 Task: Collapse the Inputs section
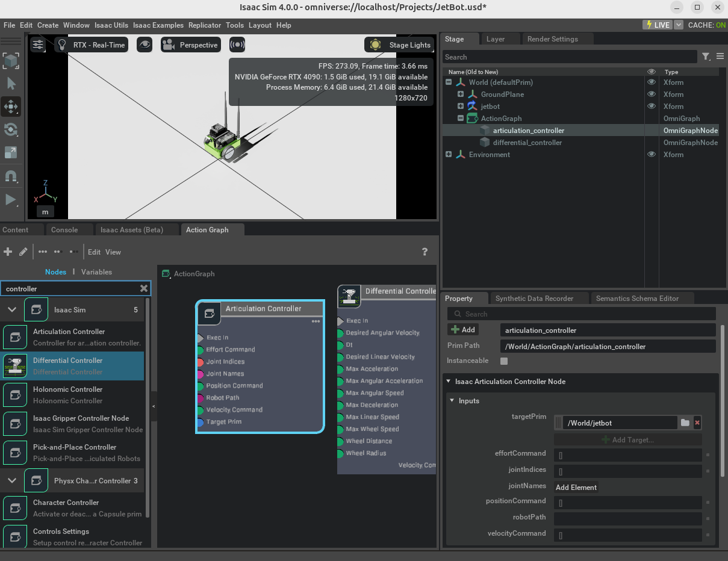click(x=452, y=401)
